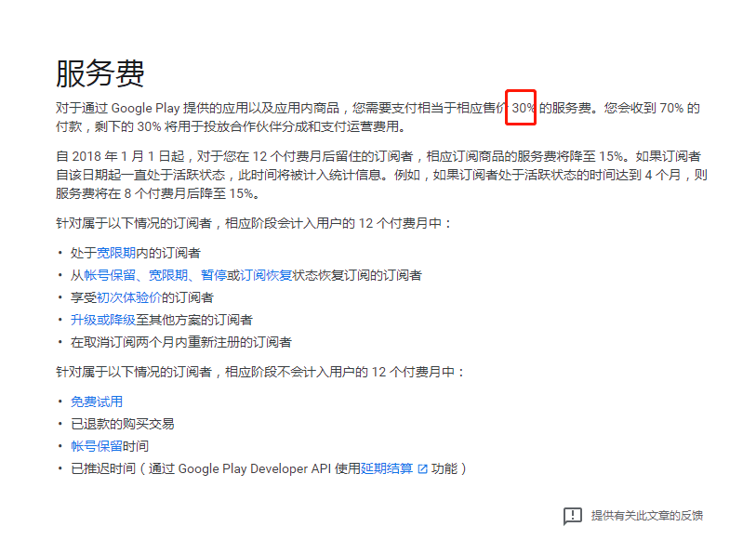The width and height of the screenshot is (756, 553).
Task: Click the feedback exclamation speech-bubble icon
Action: 572,516
